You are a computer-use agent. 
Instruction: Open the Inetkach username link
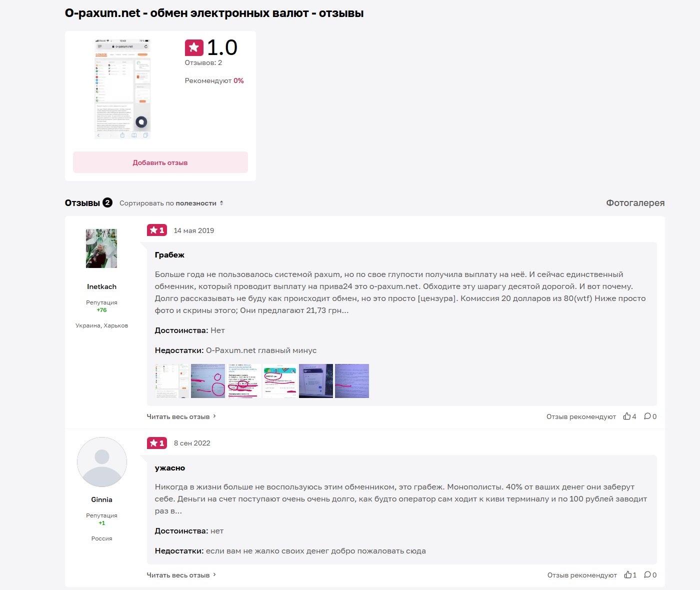click(x=101, y=286)
